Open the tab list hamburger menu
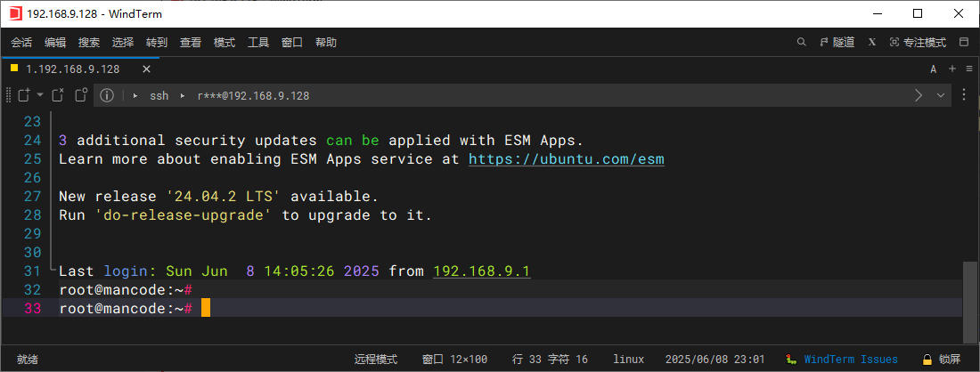This screenshot has height=372, width=980. [968, 69]
